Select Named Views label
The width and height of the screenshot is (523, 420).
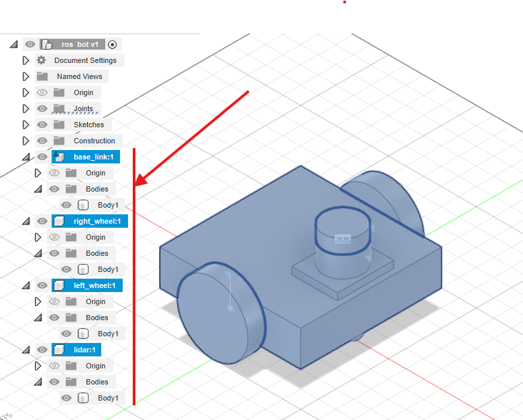coord(79,76)
